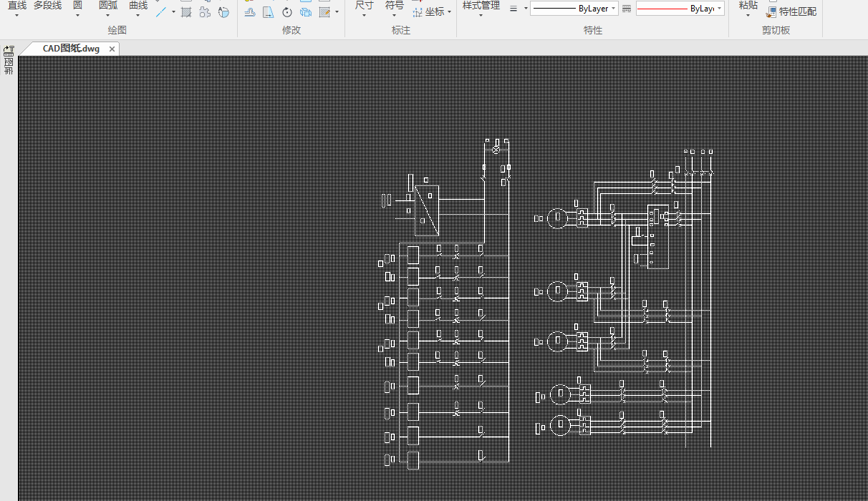The height and width of the screenshot is (501, 868).
Task: Click the 多段线 polyline button
Action: coord(47,6)
